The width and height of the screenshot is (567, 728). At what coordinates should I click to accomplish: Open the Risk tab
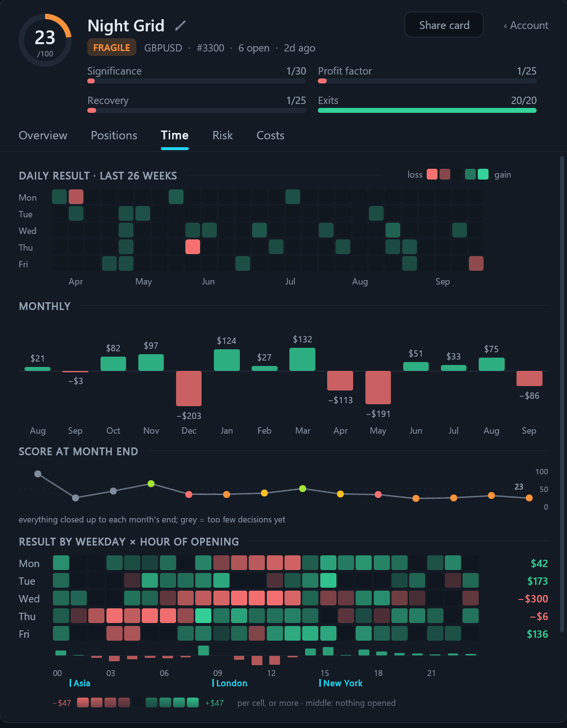coord(223,135)
